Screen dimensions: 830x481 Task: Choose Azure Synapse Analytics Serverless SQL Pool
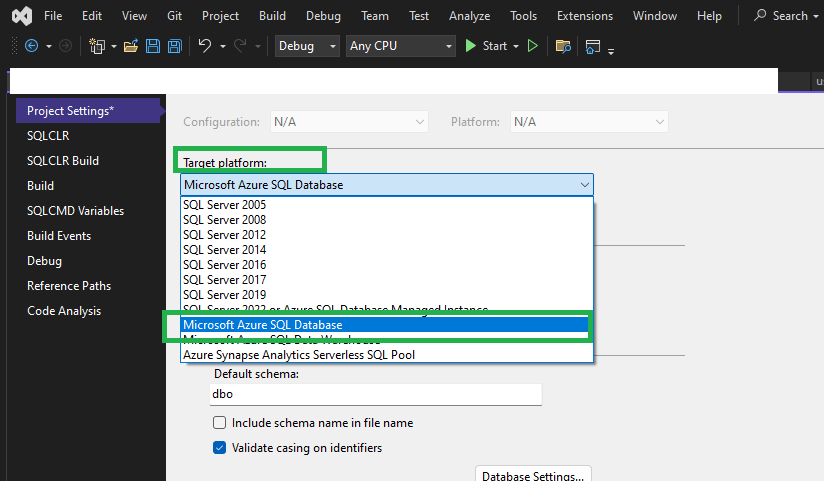[387, 355]
